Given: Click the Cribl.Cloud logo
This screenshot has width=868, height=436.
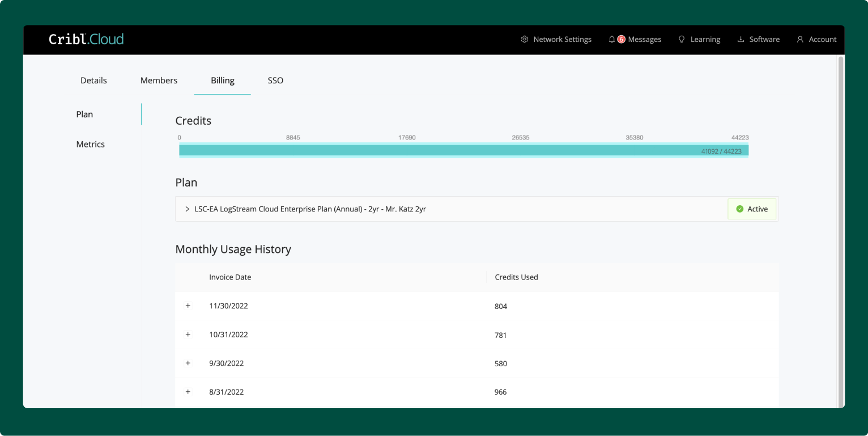Looking at the screenshot, I should [x=86, y=39].
